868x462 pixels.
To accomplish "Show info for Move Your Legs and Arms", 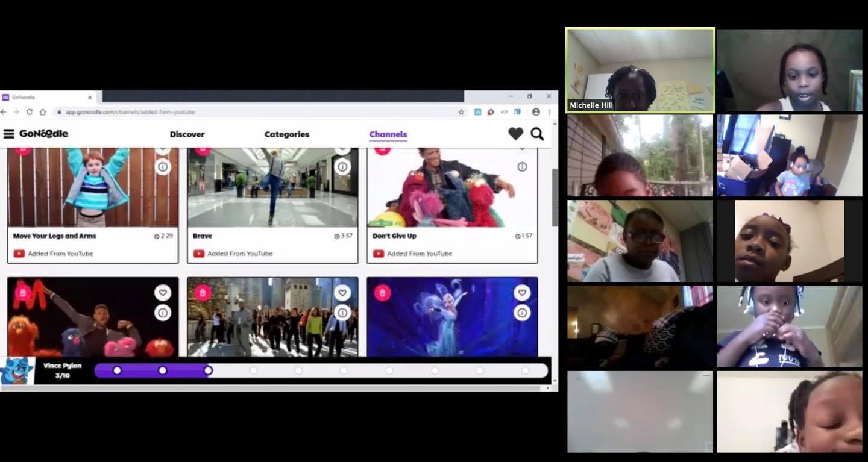I will point(163,167).
